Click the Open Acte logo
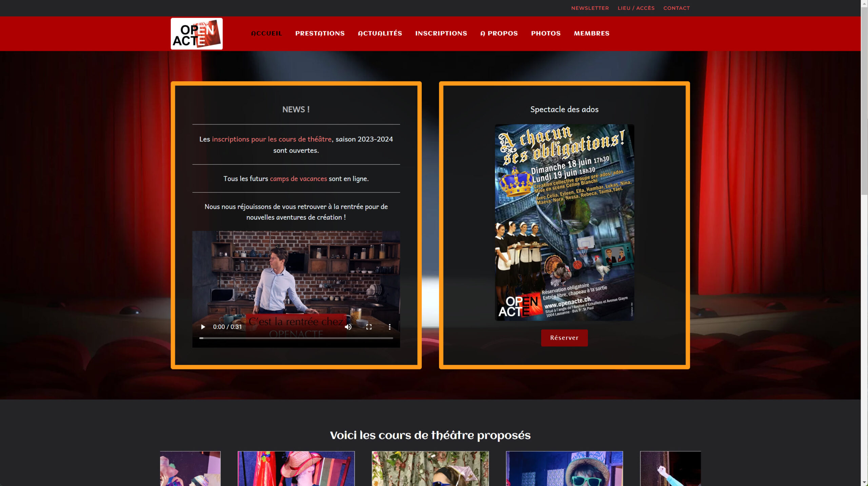Image resolution: width=868 pixels, height=486 pixels. pyautogui.click(x=196, y=34)
